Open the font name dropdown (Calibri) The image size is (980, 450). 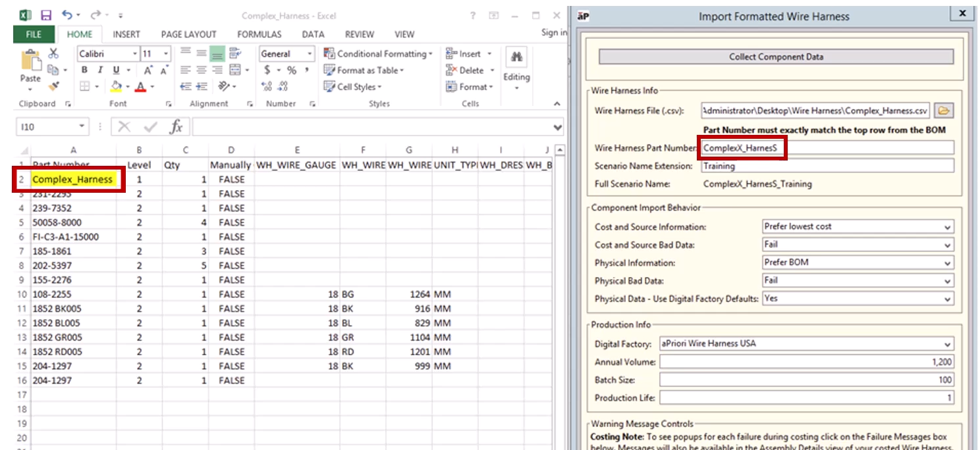coord(134,54)
